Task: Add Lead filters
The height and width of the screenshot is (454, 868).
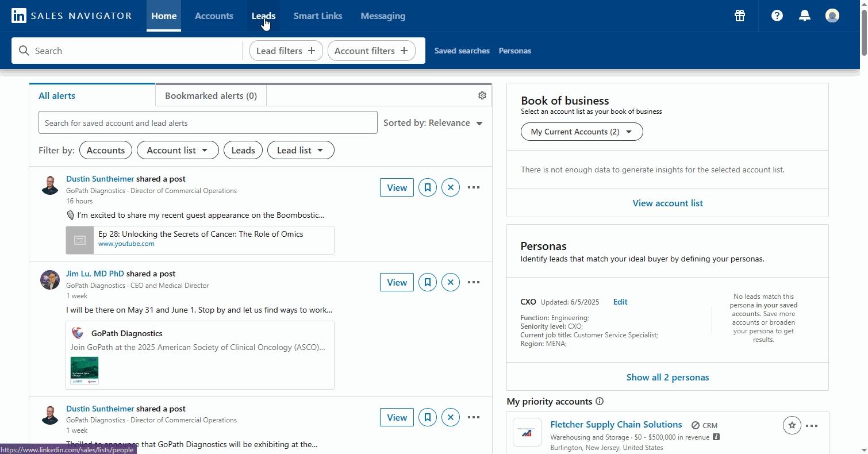Action: click(x=286, y=51)
